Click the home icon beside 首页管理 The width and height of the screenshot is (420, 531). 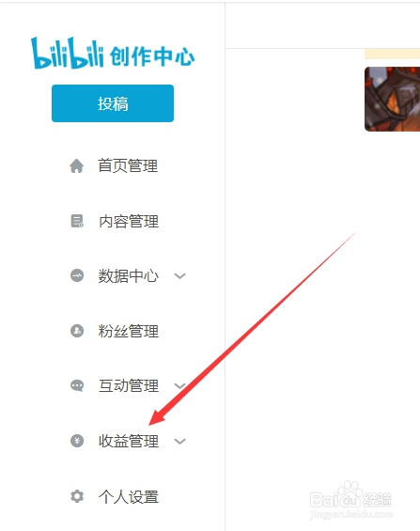(77, 166)
